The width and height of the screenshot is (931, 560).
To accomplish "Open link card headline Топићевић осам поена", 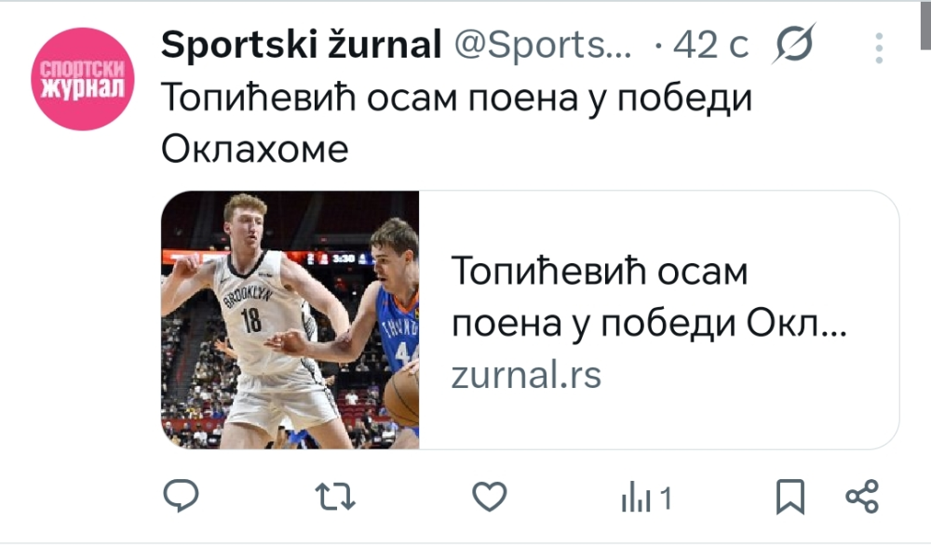I will [649, 297].
